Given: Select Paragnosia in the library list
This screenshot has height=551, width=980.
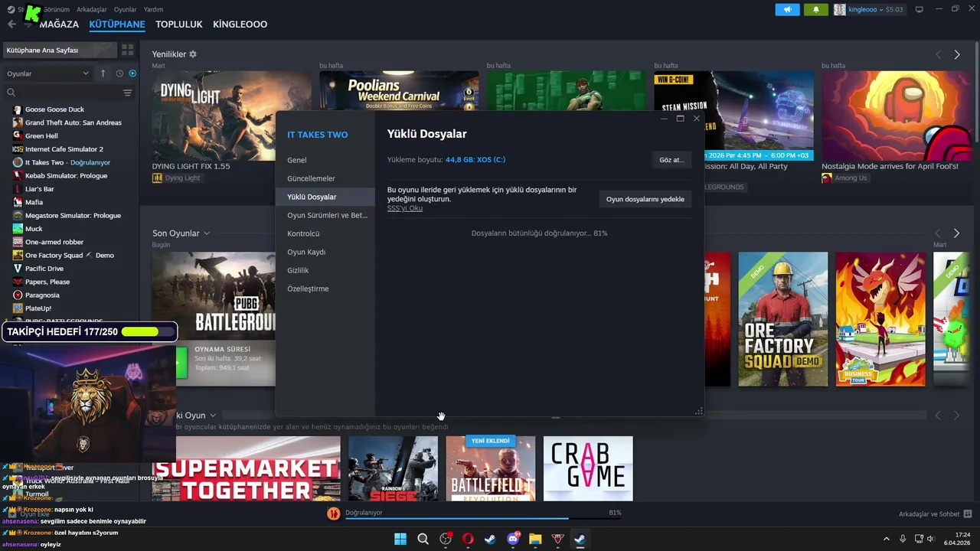Looking at the screenshot, I should click(42, 295).
